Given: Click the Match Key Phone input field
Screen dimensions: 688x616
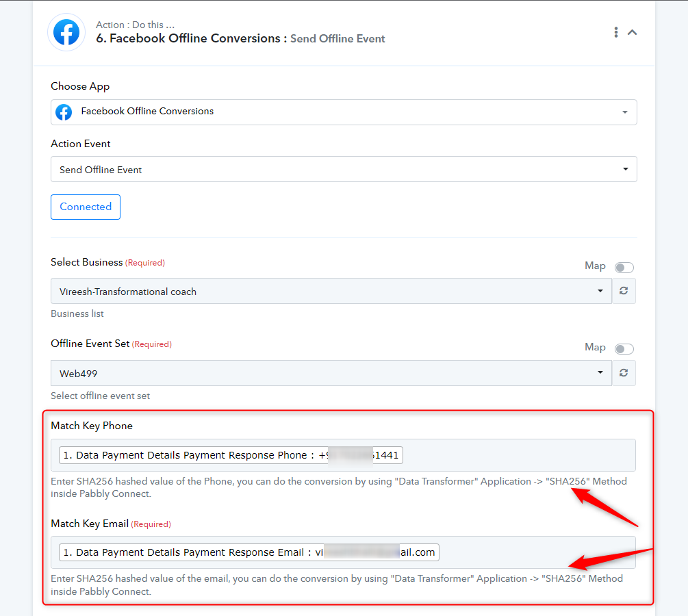Looking at the screenshot, I should coord(343,455).
